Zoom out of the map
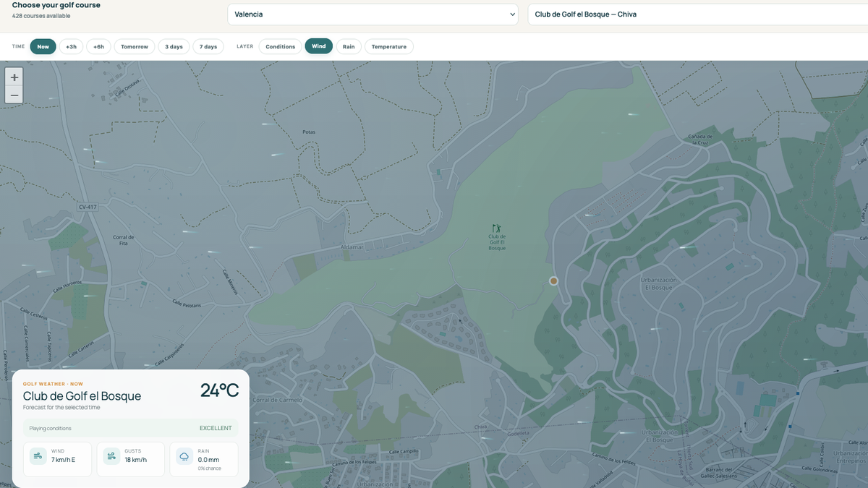The height and width of the screenshot is (488, 868). [14, 95]
